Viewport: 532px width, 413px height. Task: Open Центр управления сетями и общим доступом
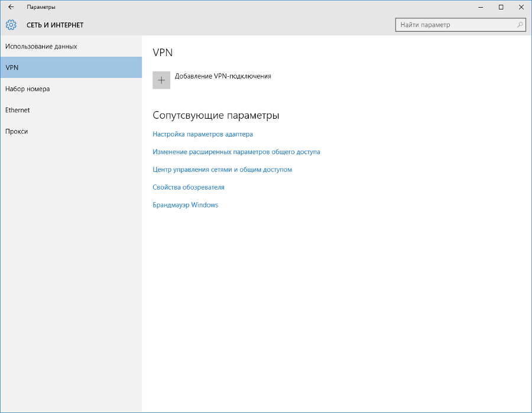222,170
